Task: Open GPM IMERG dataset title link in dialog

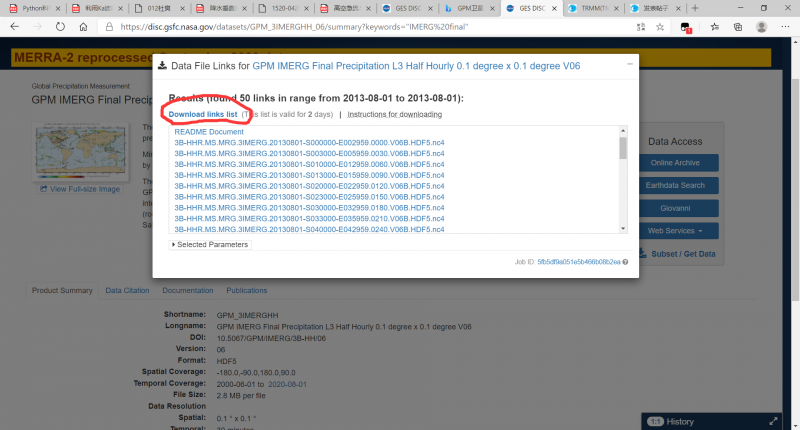Action: [x=416, y=66]
